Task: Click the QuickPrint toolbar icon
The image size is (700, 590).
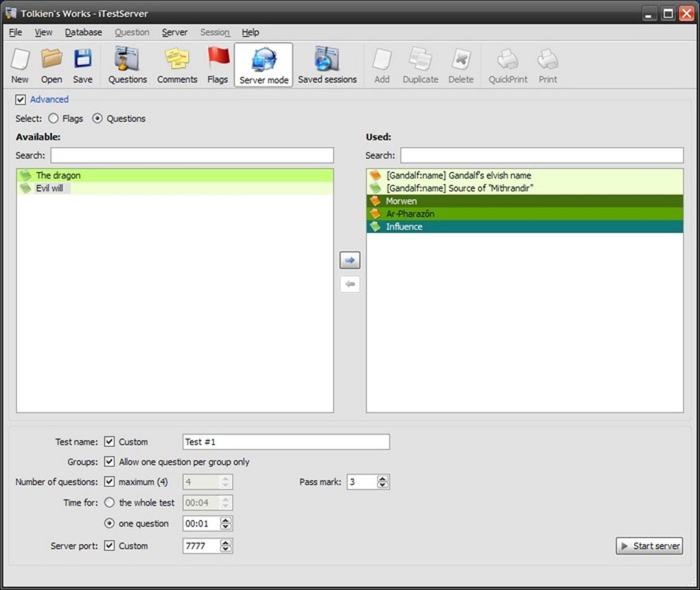Action: pos(508,66)
